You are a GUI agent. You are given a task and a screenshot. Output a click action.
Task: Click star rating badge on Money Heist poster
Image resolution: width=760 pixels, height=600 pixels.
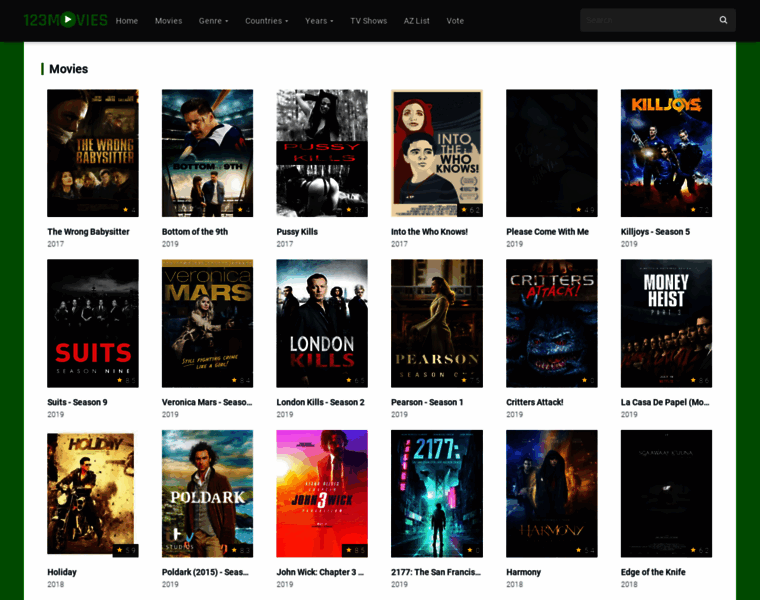pos(699,380)
